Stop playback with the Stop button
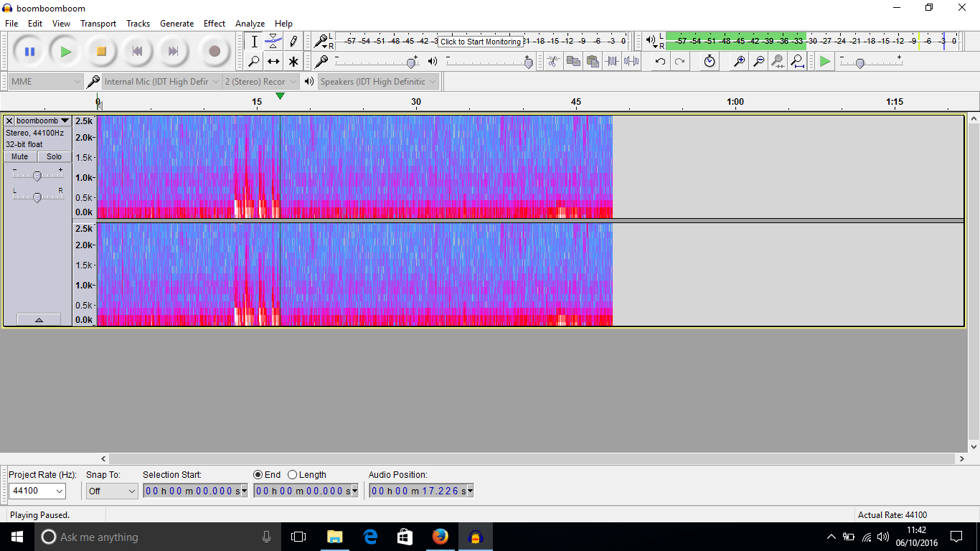 (x=101, y=52)
